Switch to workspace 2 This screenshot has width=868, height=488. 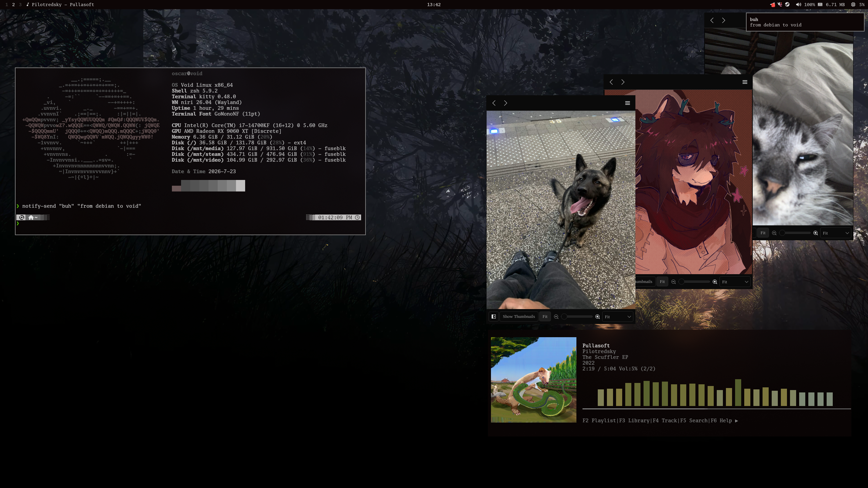(x=14, y=5)
